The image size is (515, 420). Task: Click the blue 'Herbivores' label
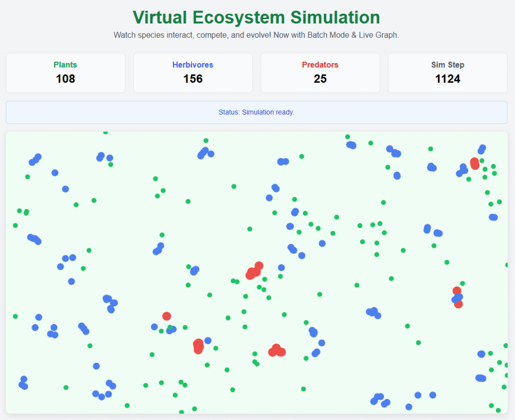[193, 65]
